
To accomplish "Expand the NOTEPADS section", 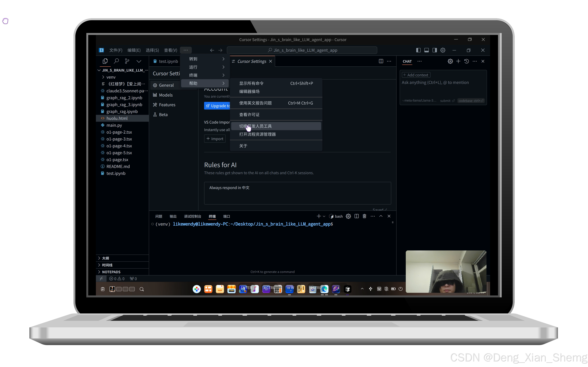I will pyautogui.click(x=111, y=272).
